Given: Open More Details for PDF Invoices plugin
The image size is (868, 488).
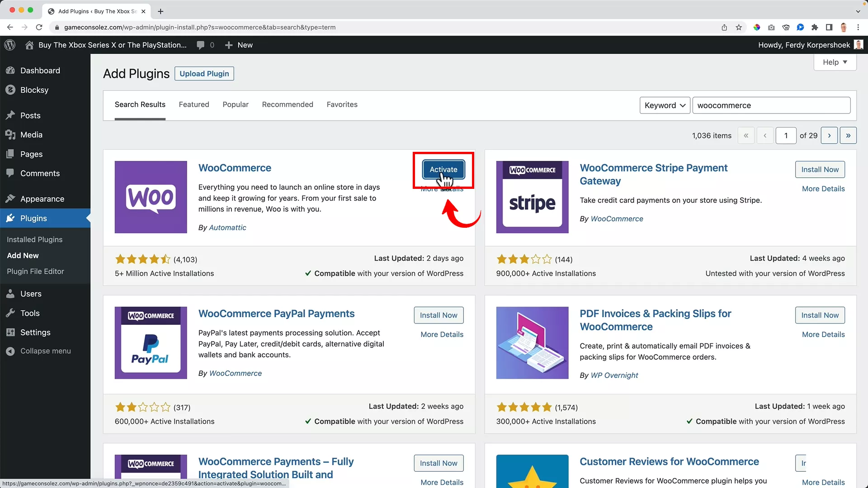Looking at the screenshot, I should [x=823, y=334].
